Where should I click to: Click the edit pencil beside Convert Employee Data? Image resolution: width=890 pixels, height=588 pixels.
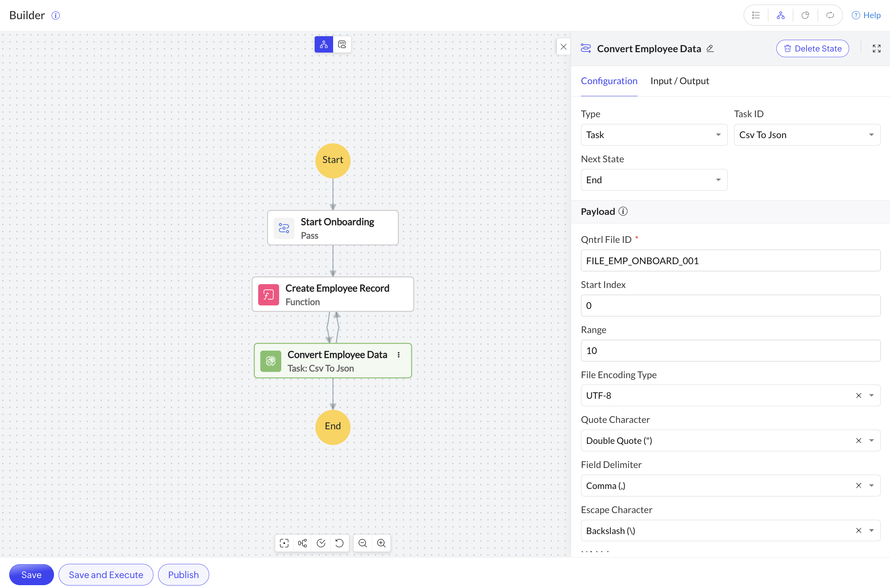pyautogui.click(x=710, y=48)
